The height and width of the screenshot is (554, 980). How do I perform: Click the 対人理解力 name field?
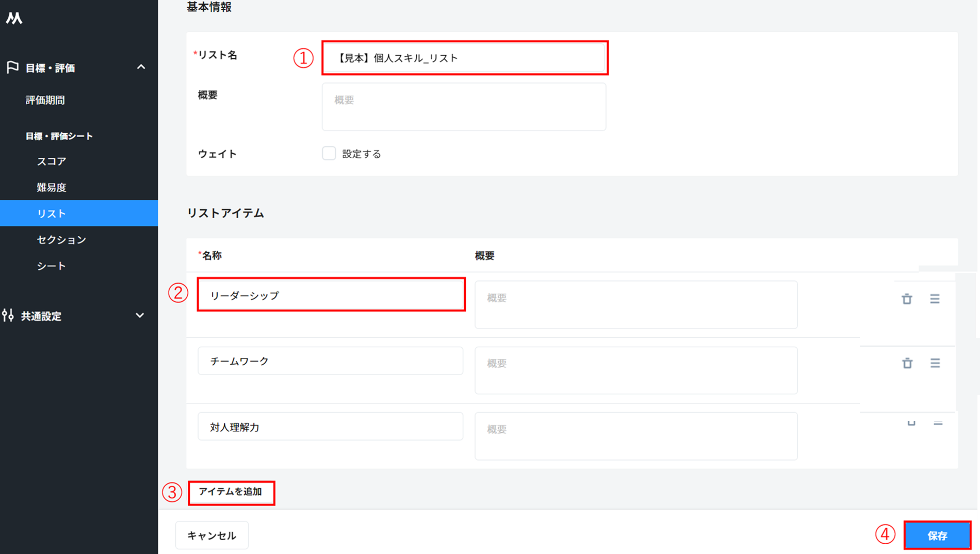(x=330, y=427)
